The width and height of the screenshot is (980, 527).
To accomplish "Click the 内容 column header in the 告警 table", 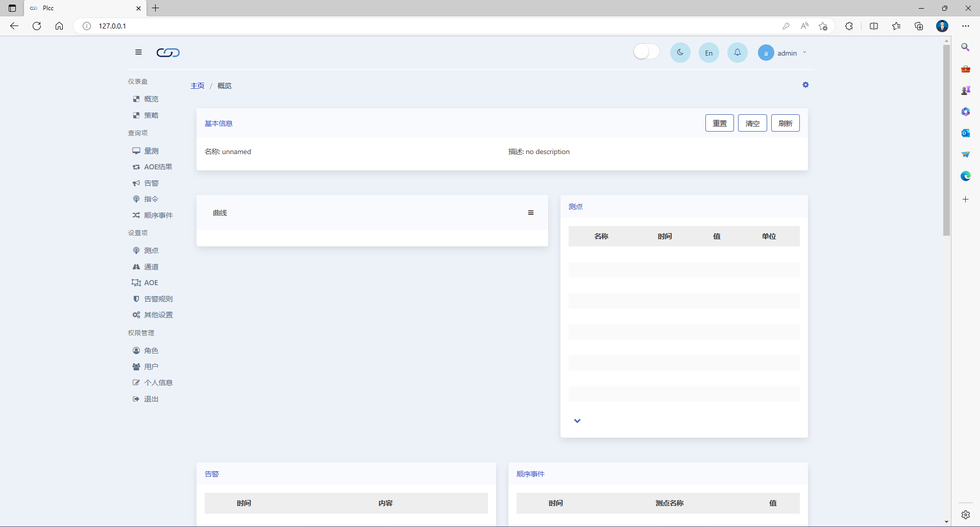I will [x=385, y=503].
